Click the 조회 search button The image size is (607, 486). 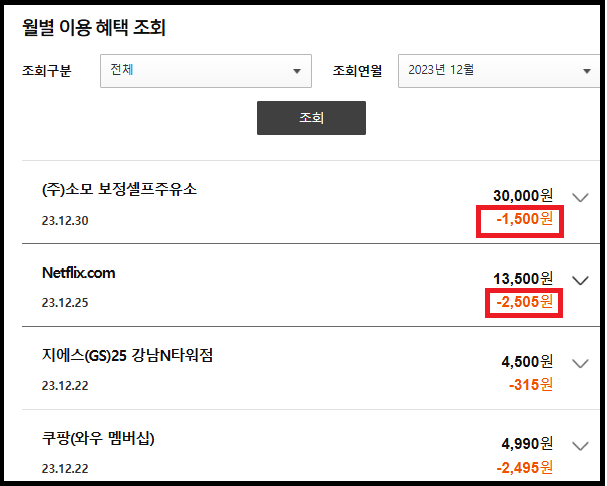click(x=311, y=118)
